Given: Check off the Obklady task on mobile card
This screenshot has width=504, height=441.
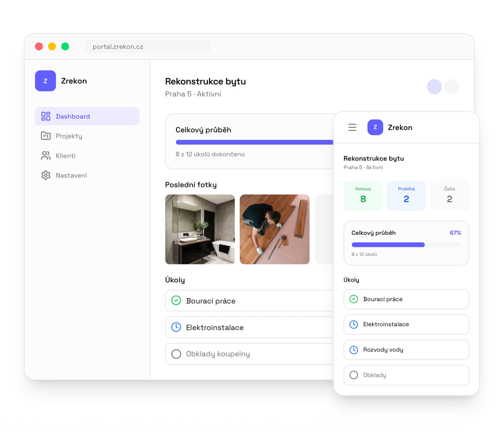Looking at the screenshot, I should [x=354, y=375].
